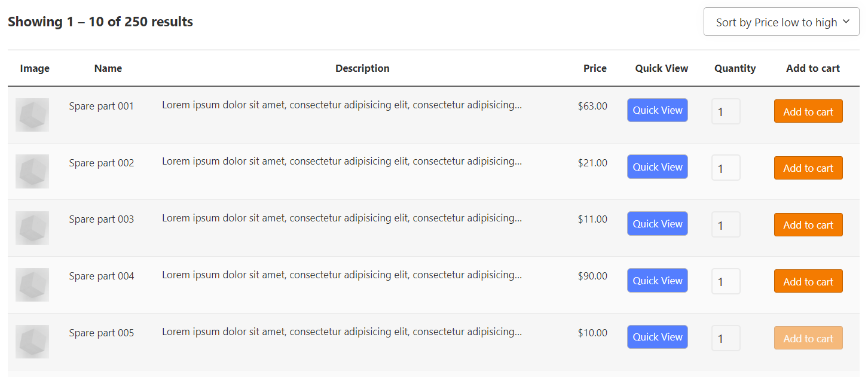The height and width of the screenshot is (377, 868).
Task: Add Spare part 003 to cart
Action: (808, 225)
